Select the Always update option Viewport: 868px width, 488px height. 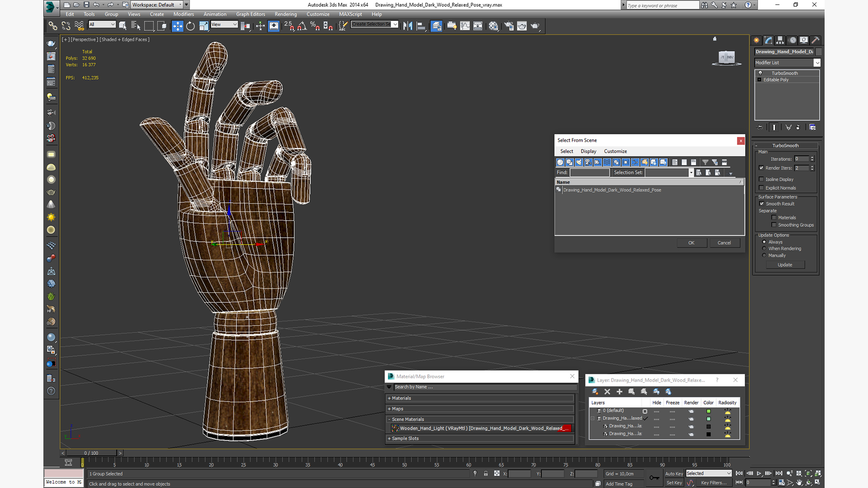point(764,242)
